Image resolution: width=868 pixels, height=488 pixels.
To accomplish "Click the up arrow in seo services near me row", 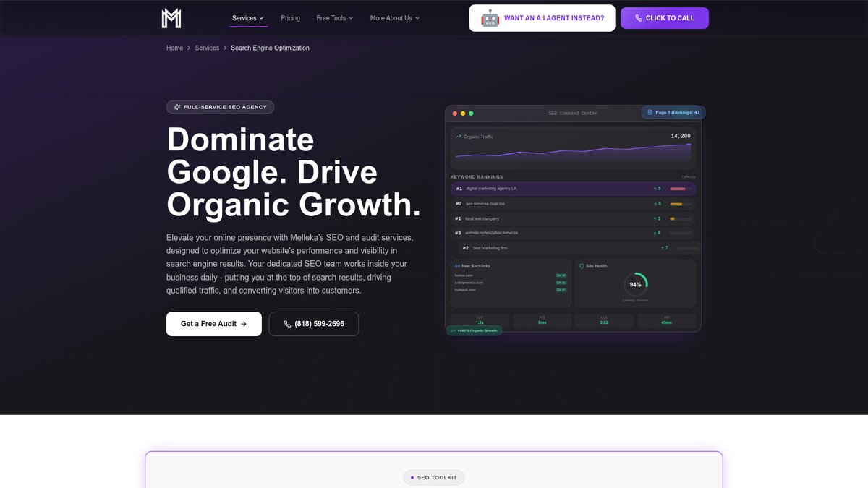I will point(655,204).
